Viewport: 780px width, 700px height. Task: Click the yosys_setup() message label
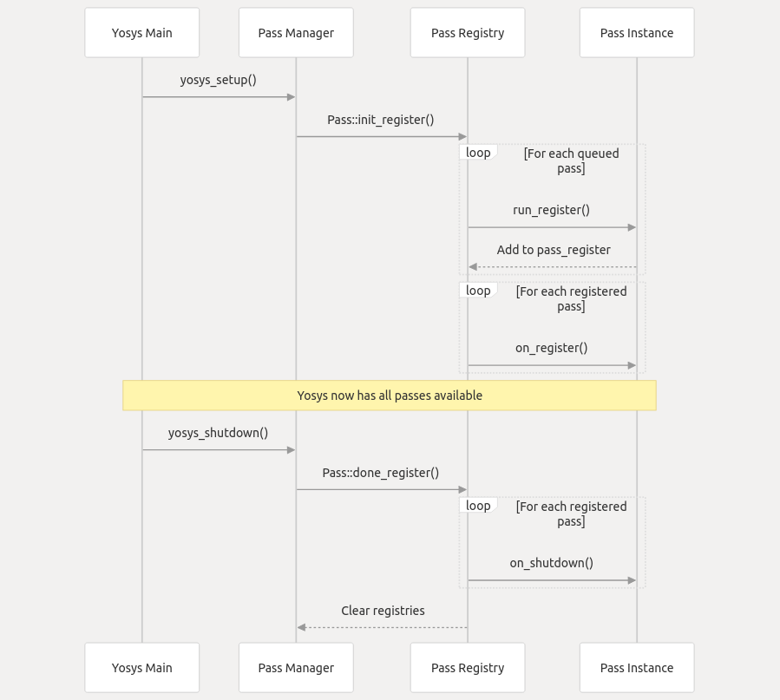[219, 80]
